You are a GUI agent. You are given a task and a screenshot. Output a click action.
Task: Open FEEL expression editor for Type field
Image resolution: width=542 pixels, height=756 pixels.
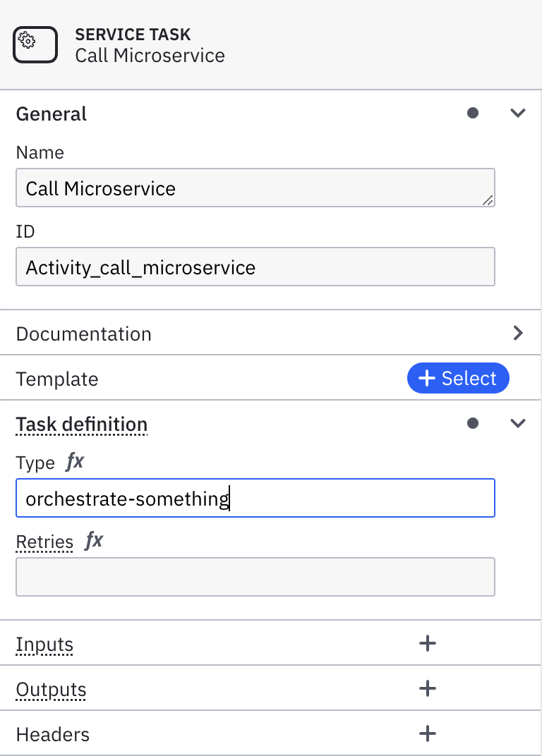tap(74, 462)
